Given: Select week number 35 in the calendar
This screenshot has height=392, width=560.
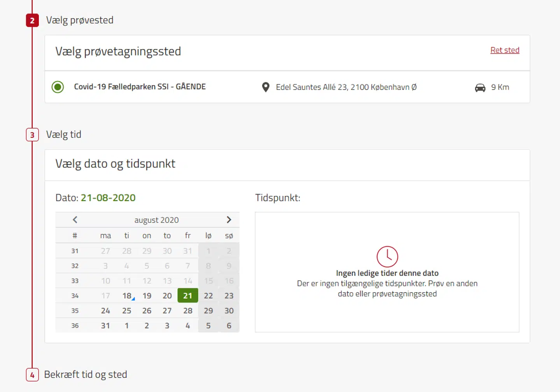Looking at the screenshot, I should click(x=75, y=310).
